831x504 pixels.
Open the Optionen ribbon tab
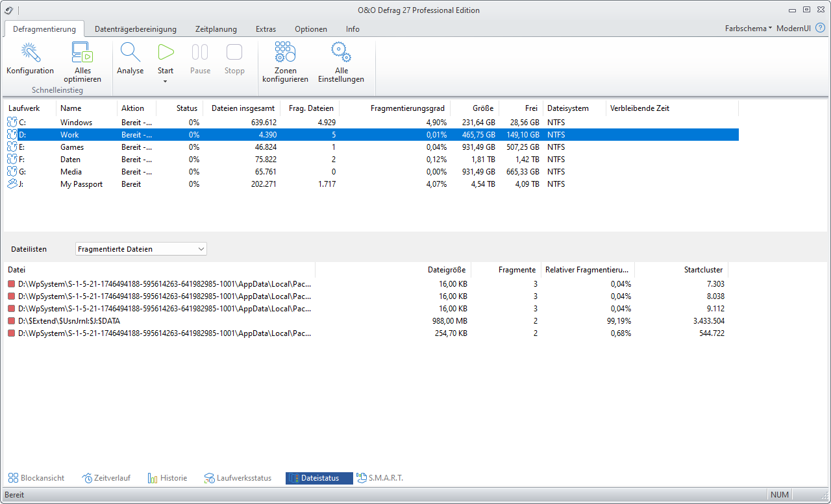click(x=311, y=29)
